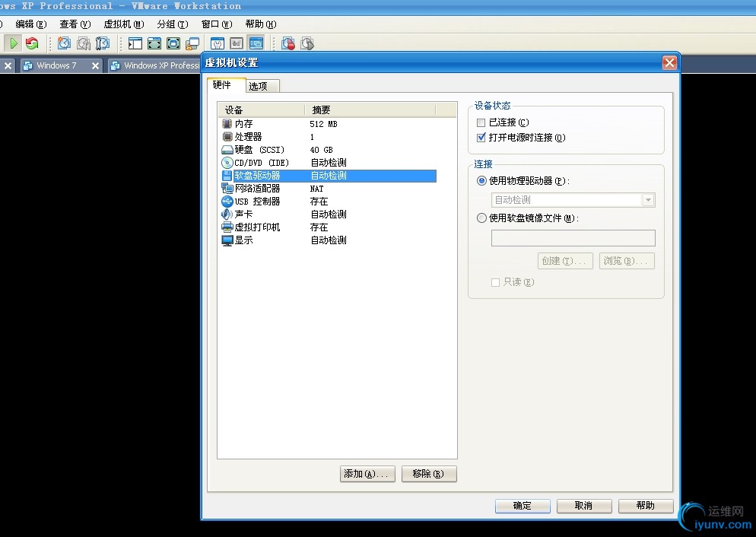Toggle the 只读(R) checkbox
Viewport: 756px width, 537px height.
pos(495,282)
